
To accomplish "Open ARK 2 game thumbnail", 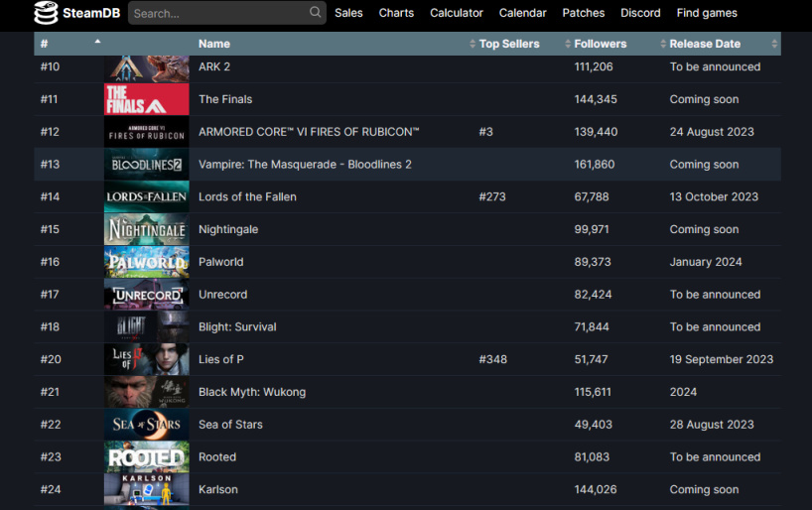I will (x=147, y=68).
